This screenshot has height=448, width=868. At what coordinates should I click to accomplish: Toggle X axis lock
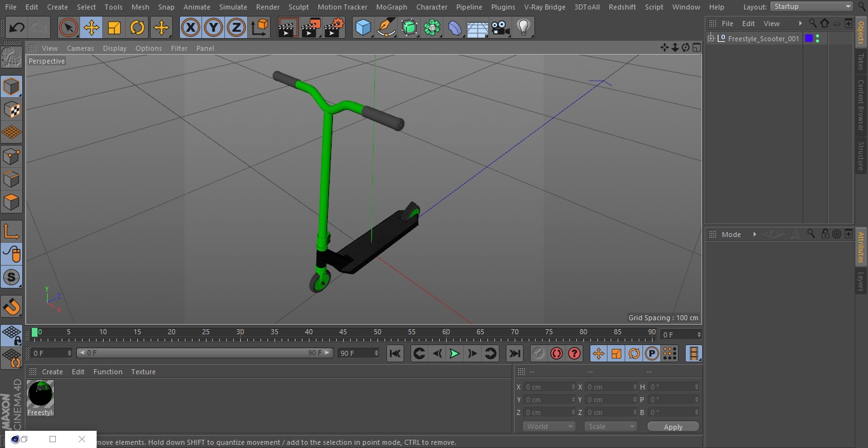click(190, 27)
